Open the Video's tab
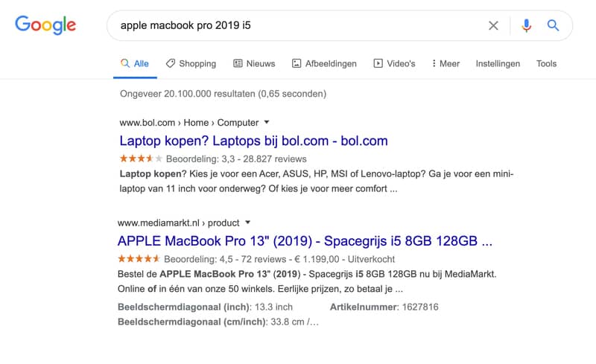Image resolution: width=596 pixels, height=364 pixels. (394, 63)
